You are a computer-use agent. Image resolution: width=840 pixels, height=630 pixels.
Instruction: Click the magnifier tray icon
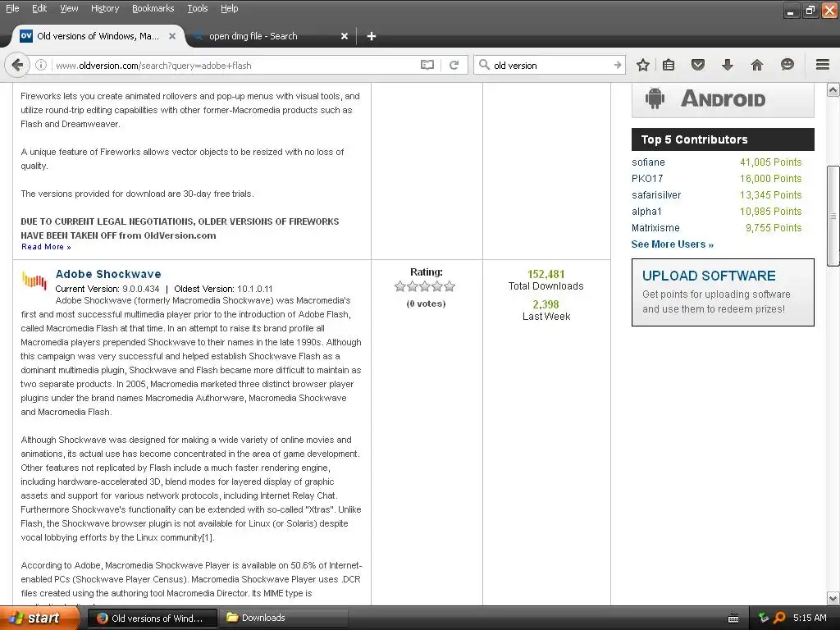click(x=779, y=618)
